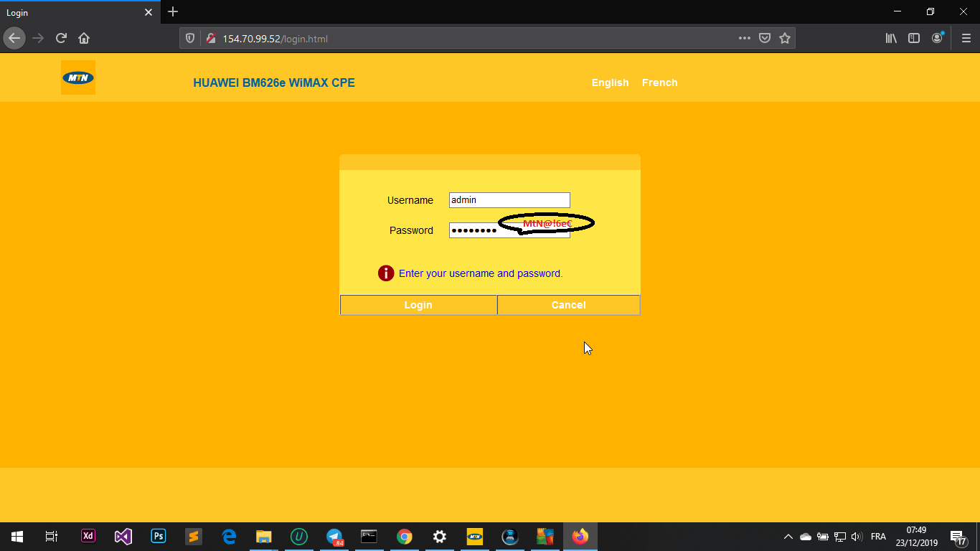Open the notification center

tap(958, 537)
